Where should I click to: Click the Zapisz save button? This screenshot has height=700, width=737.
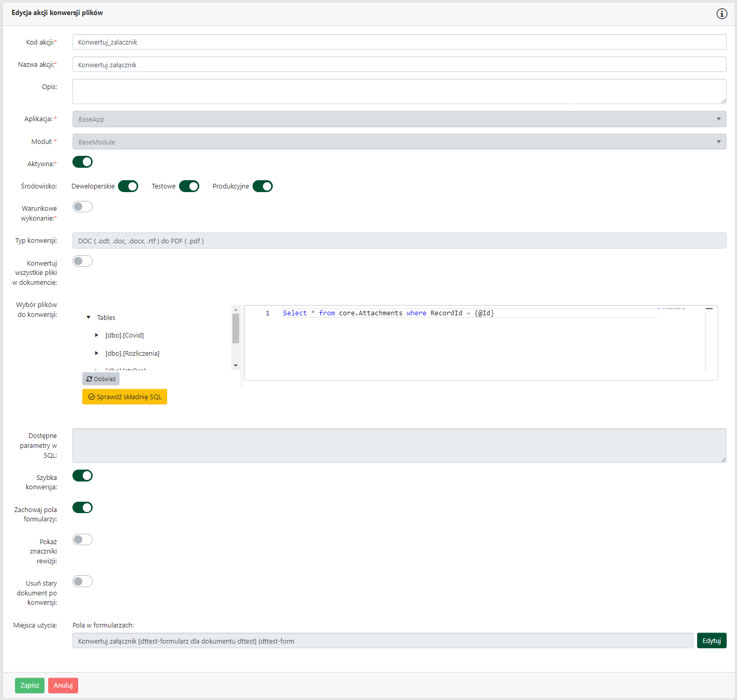[x=30, y=685]
